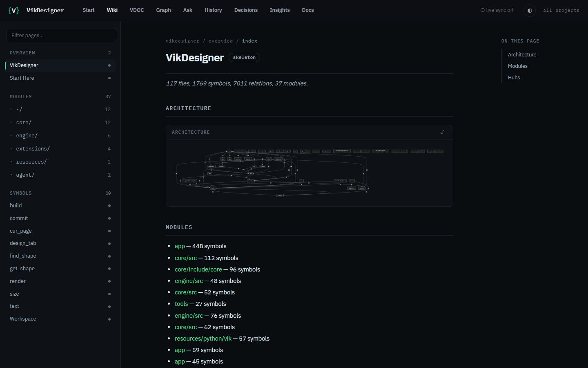The width and height of the screenshot is (588, 368).
Task: Switch to the Wiki tab
Action: tap(112, 10)
